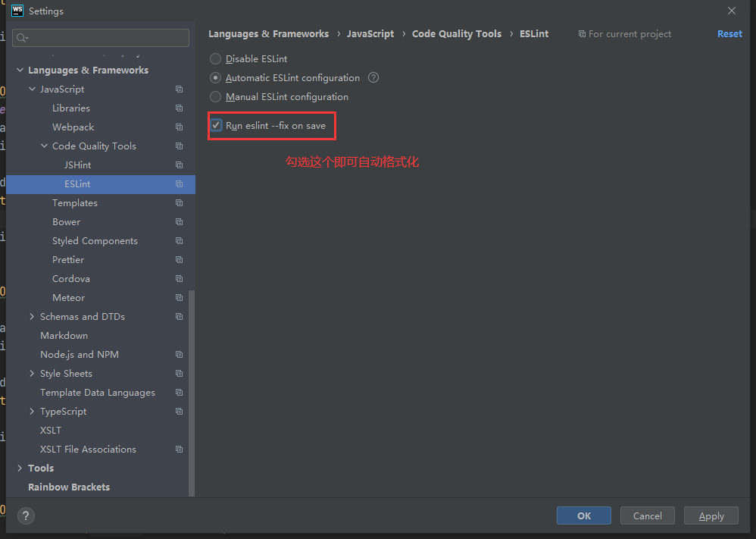The width and height of the screenshot is (756, 539).
Task: Click JavaScript in the breadcrumb path
Action: [370, 34]
